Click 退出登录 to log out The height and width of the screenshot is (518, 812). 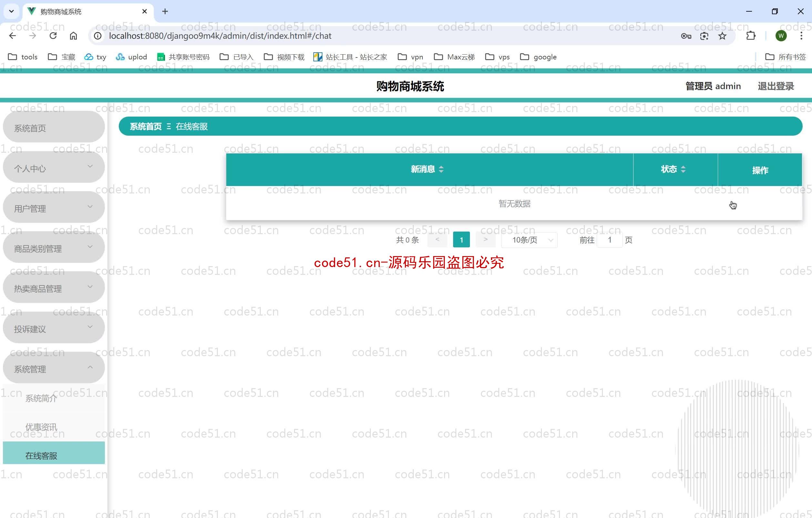(x=776, y=87)
